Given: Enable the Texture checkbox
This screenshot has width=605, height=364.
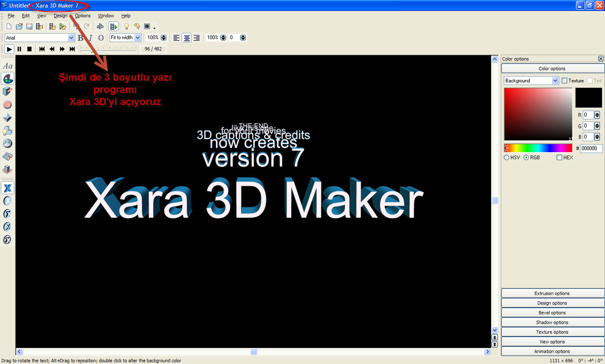Looking at the screenshot, I should [x=564, y=80].
